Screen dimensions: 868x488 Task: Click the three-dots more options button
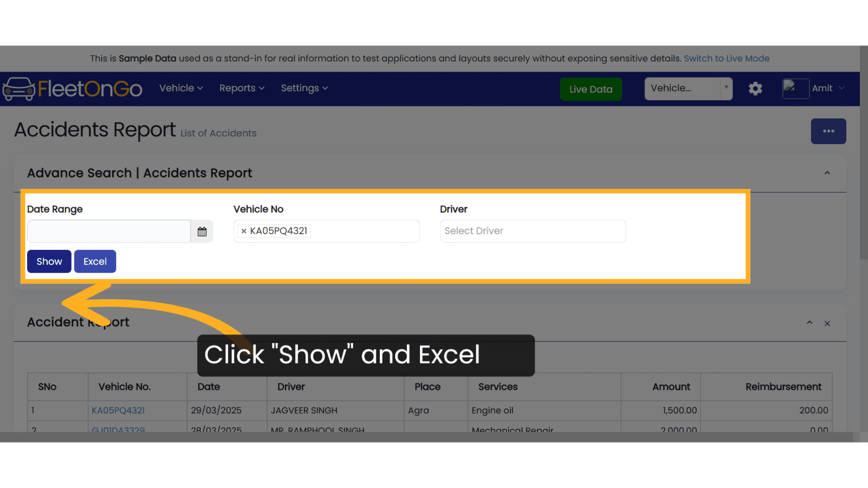pyautogui.click(x=828, y=131)
